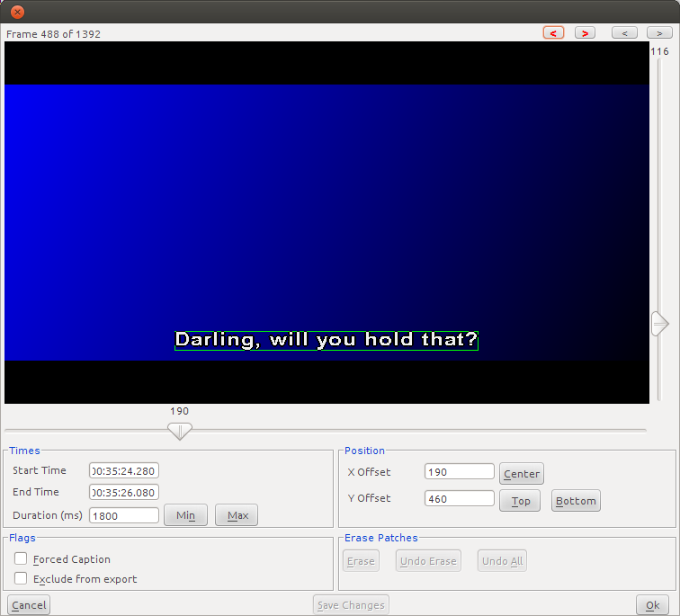Click the '116' value above vertical slider
Image resolution: width=680 pixels, height=616 pixels.
(x=659, y=51)
